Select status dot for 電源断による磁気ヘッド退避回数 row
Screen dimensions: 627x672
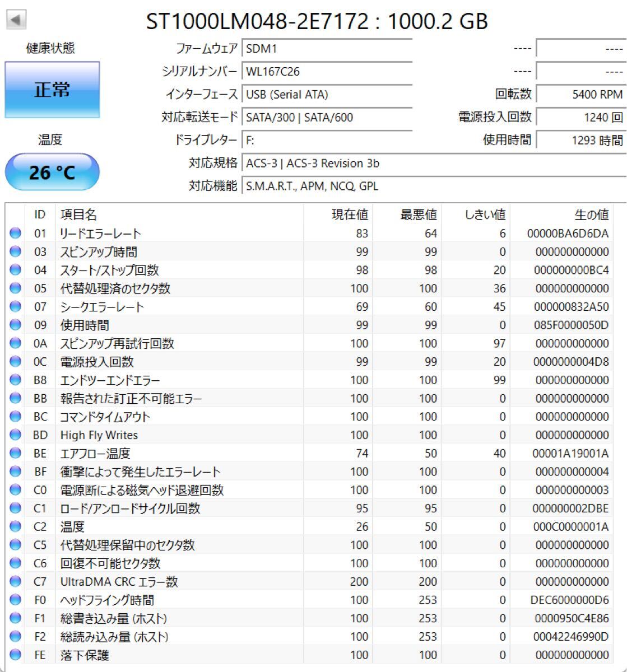pyautogui.click(x=15, y=489)
